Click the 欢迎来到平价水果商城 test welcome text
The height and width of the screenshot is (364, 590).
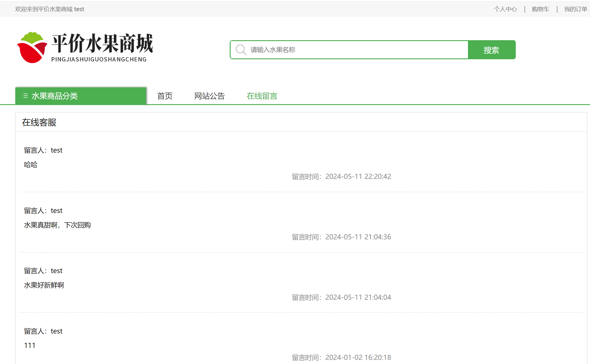(x=50, y=9)
